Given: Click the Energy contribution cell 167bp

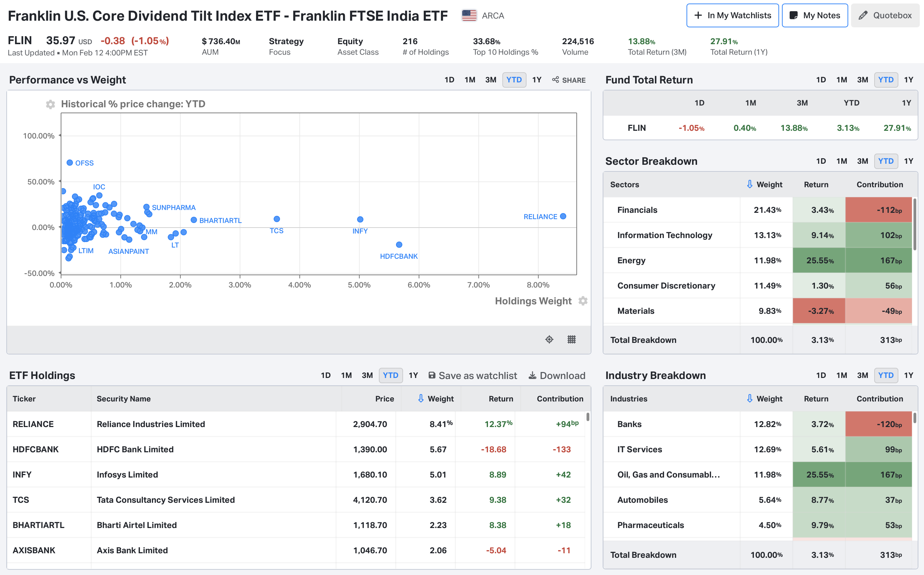Looking at the screenshot, I should [x=879, y=261].
